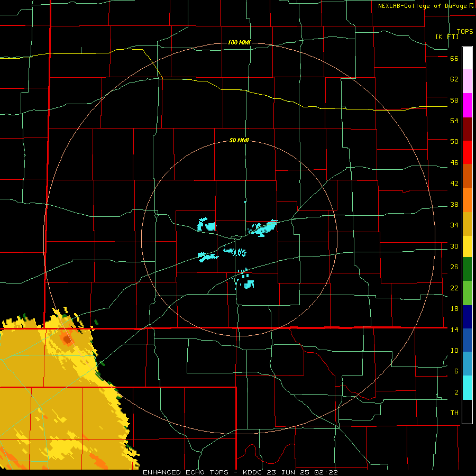Click the legend value "18"
The image size is (476, 476).
click(454, 309)
